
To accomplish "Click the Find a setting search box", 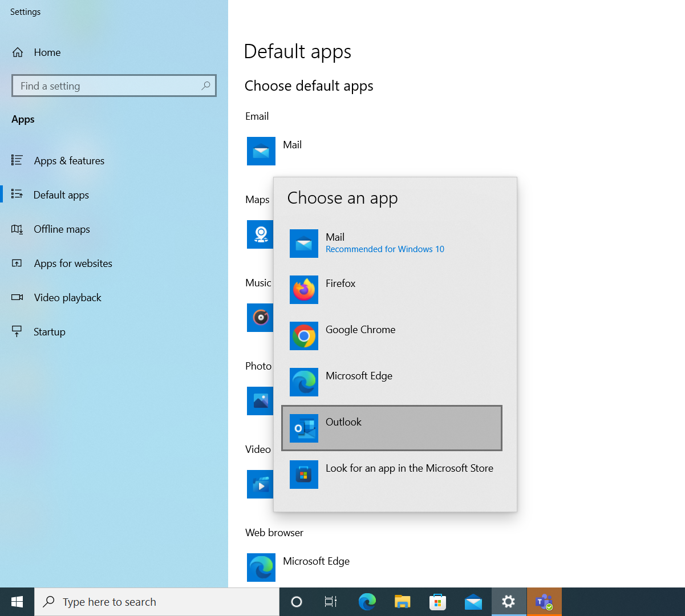I will coord(114,86).
